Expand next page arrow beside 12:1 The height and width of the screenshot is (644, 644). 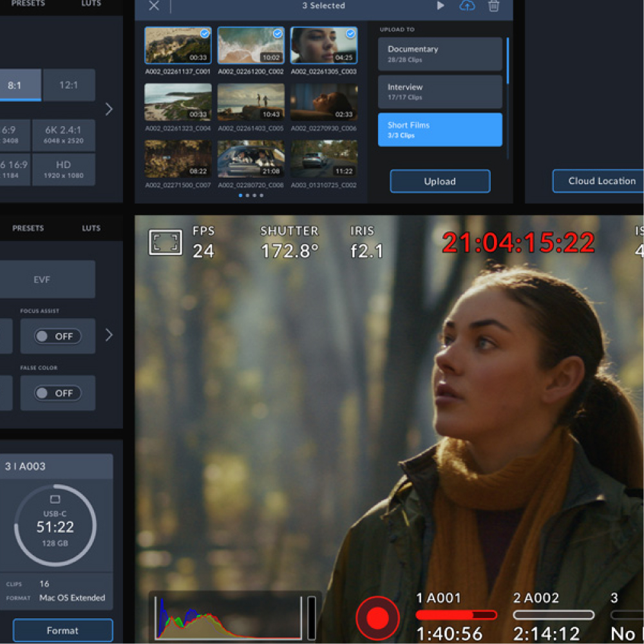point(109,109)
